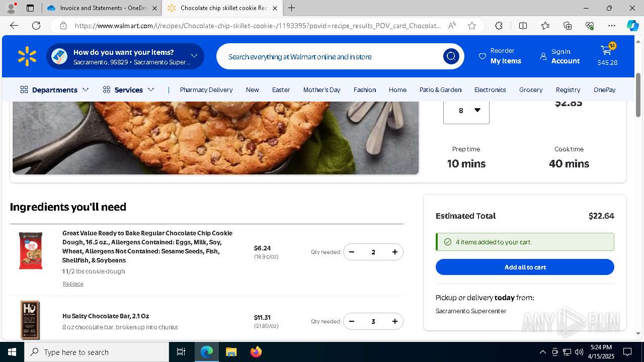Screen dimensions: 644x362
Task: Decrease Hu Salty Chocolate Bar quantity
Action: point(352,321)
